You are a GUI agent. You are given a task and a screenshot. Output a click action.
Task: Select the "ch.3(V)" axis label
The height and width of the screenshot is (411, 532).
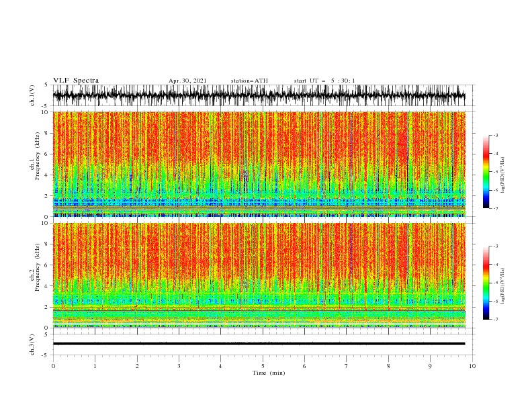click(x=32, y=345)
